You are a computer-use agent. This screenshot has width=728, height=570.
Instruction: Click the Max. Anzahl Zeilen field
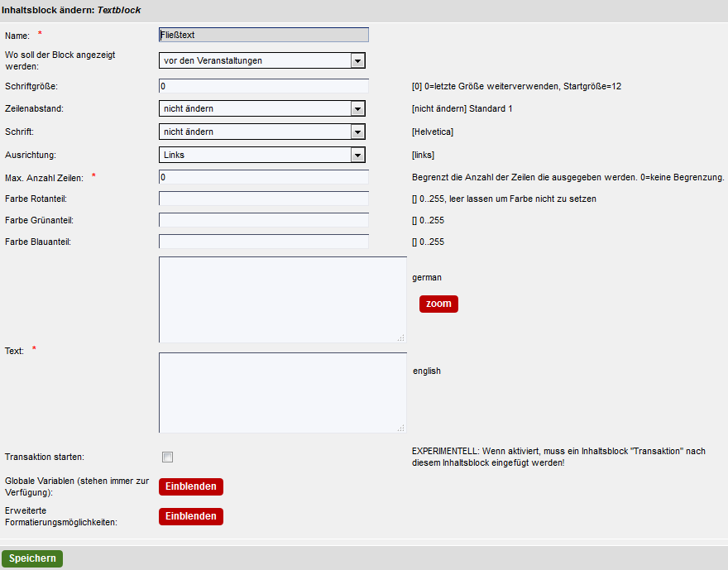[264, 177]
